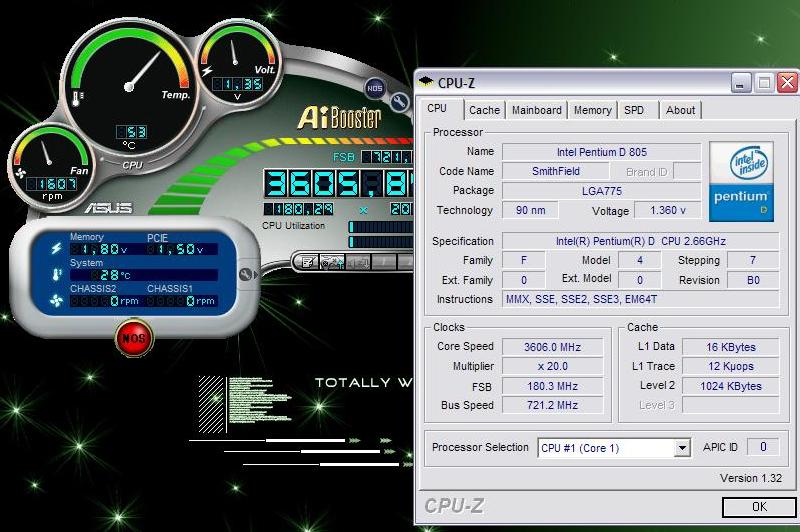Click the Memory voltage 1,80 v readout

pos(99,249)
